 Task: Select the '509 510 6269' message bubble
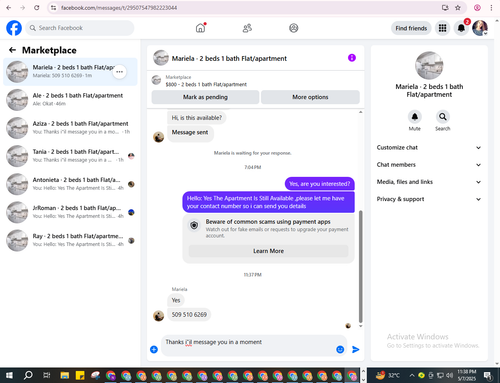[x=189, y=314]
